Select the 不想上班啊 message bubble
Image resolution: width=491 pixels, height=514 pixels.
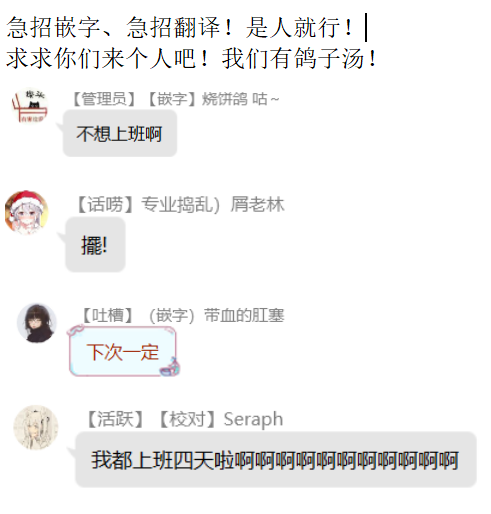tap(120, 133)
